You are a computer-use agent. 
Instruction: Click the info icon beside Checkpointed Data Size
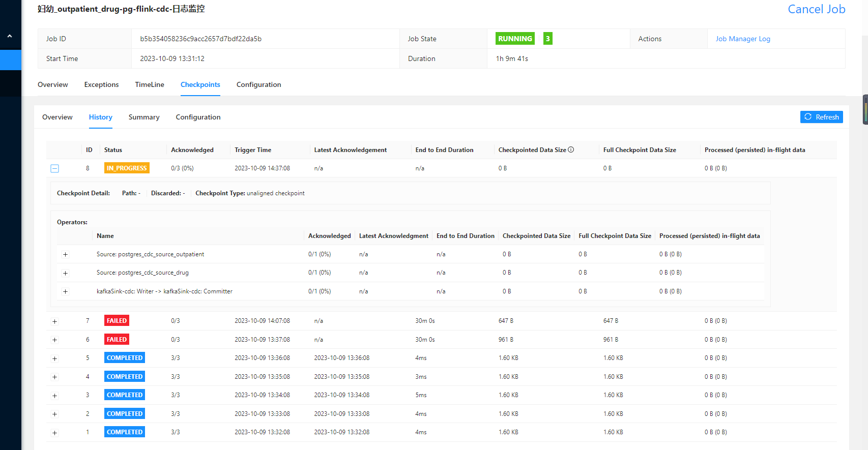pos(571,149)
